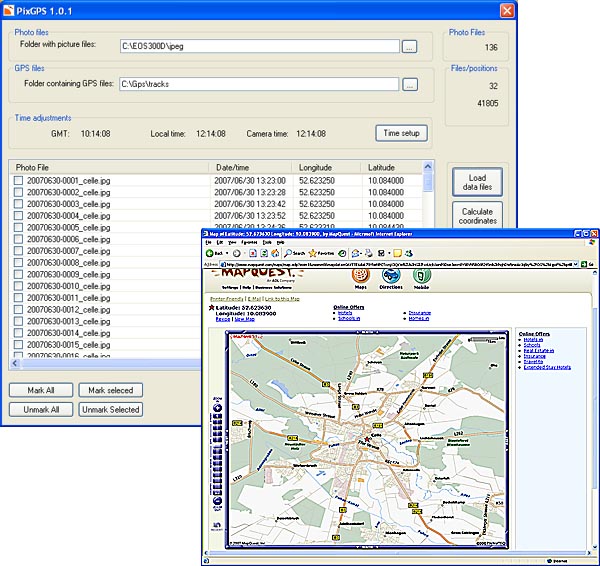Browse for the GPS files folder
Viewport: 600px width, 566px height.
(409, 85)
